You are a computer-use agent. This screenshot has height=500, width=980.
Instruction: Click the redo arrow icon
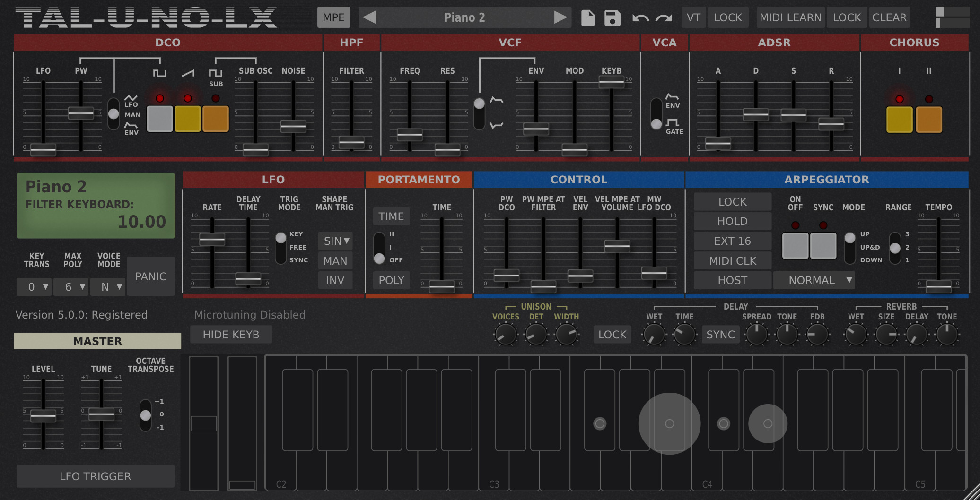(664, 18)
